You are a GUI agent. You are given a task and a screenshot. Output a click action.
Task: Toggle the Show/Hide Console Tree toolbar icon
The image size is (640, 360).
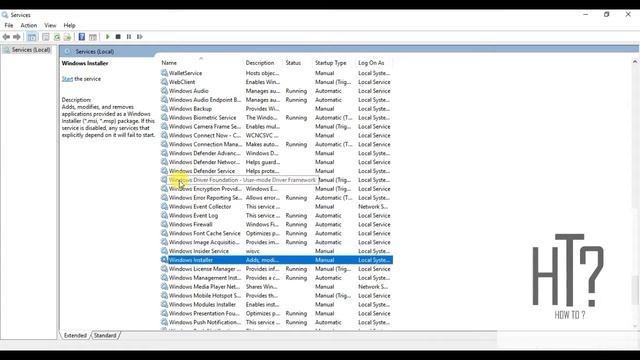pos(32,37)
